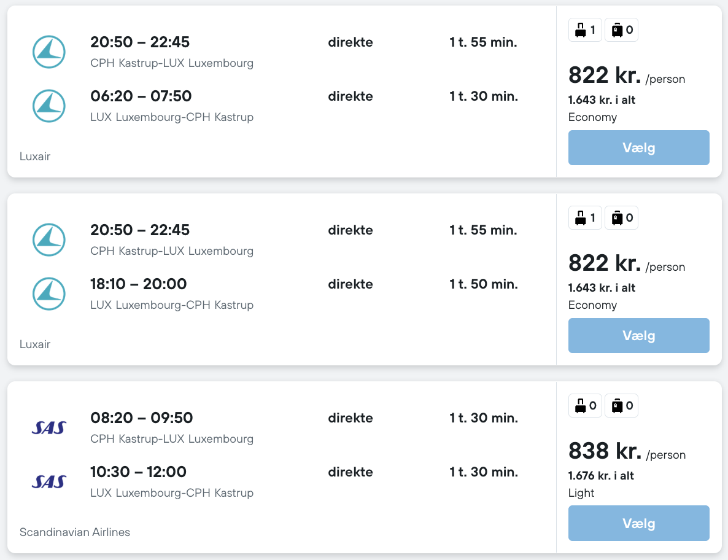Click the Luxair logo for the 06:20 return flight

pyautogui.click(x=48, y=106)
